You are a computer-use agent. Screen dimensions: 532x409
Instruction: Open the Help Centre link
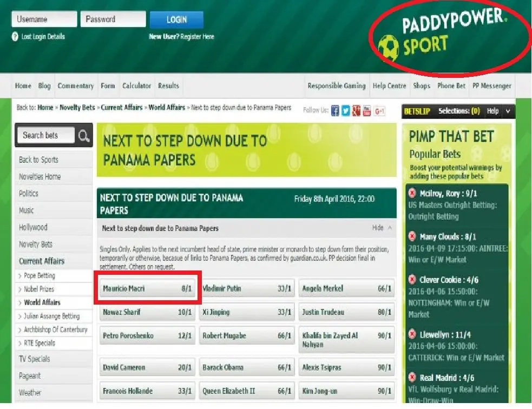[x=390, y=86]
